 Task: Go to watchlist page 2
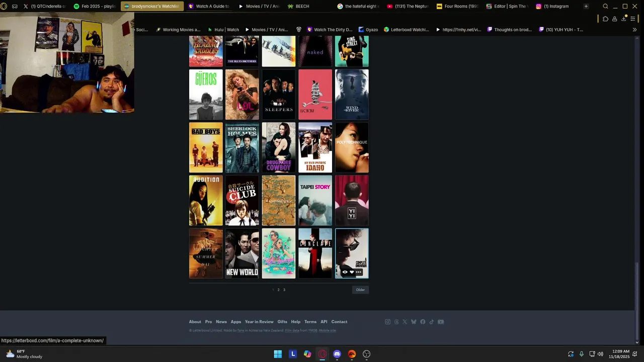pyautogui.click(x=278, y=290)
